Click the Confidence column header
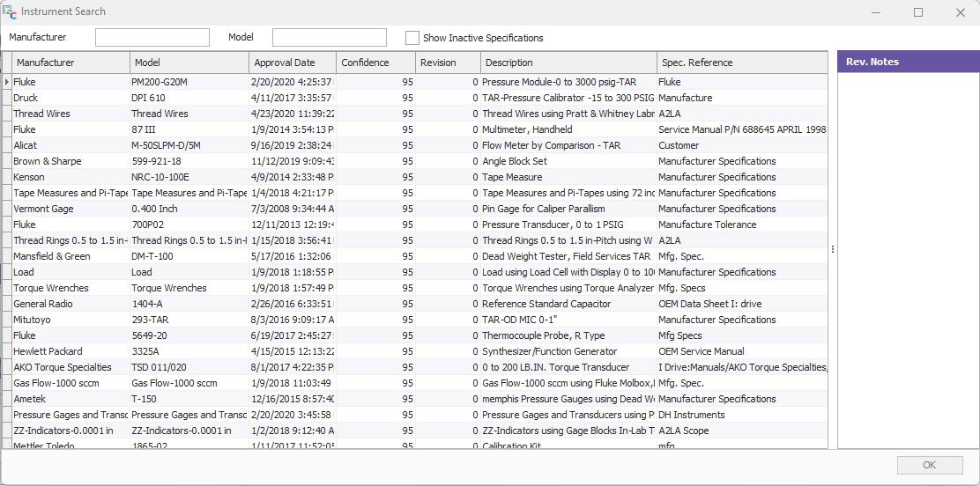 click(375, 63)
